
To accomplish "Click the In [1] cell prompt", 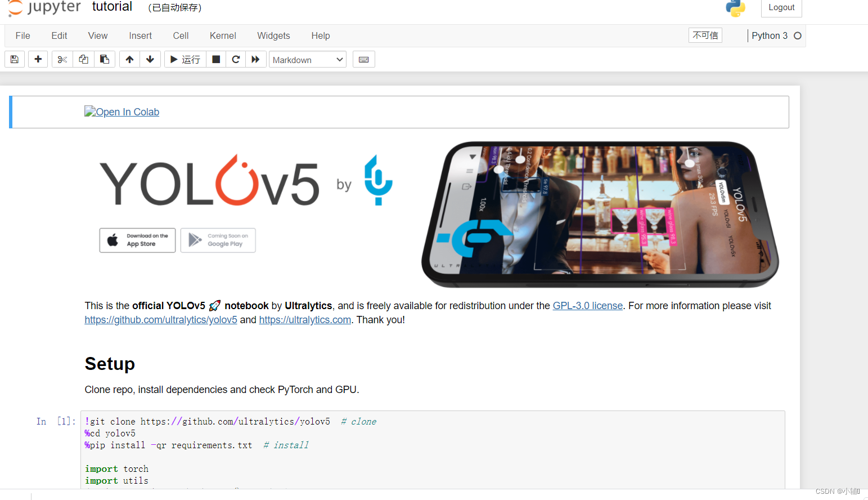I will pos(56,421).
